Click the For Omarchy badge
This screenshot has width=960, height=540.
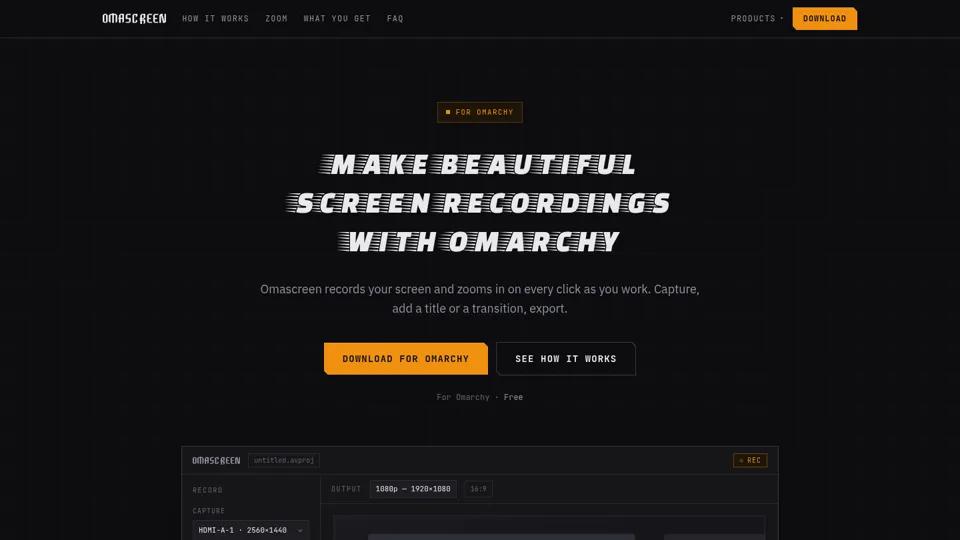[x=479, y=112]
